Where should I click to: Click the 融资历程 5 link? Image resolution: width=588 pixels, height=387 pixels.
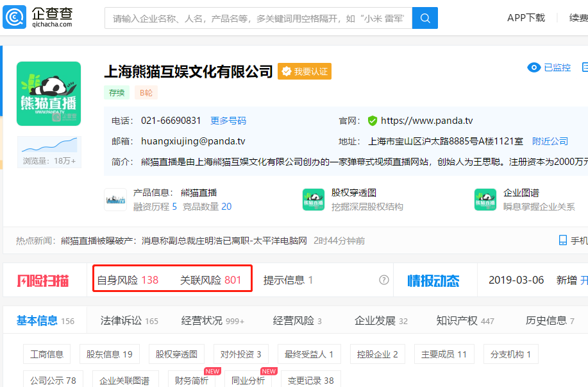155,207
